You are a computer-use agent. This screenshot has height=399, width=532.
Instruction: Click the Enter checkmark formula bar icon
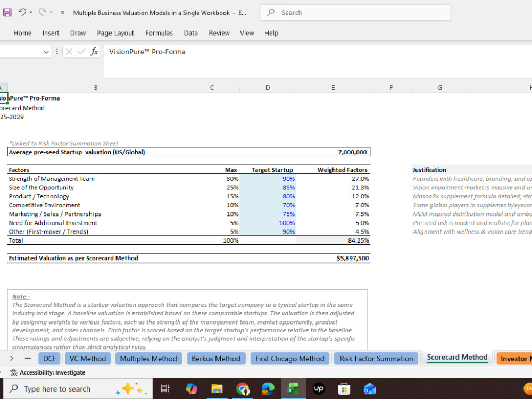pyautogui.click(x=81, y=52)
